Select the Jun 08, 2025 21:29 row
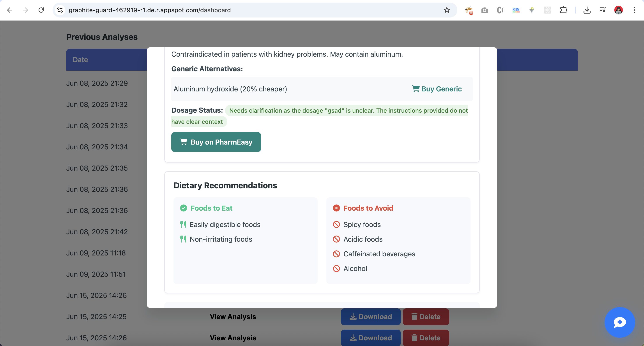The height and width of the screenshot is (346, 644). 97,83
